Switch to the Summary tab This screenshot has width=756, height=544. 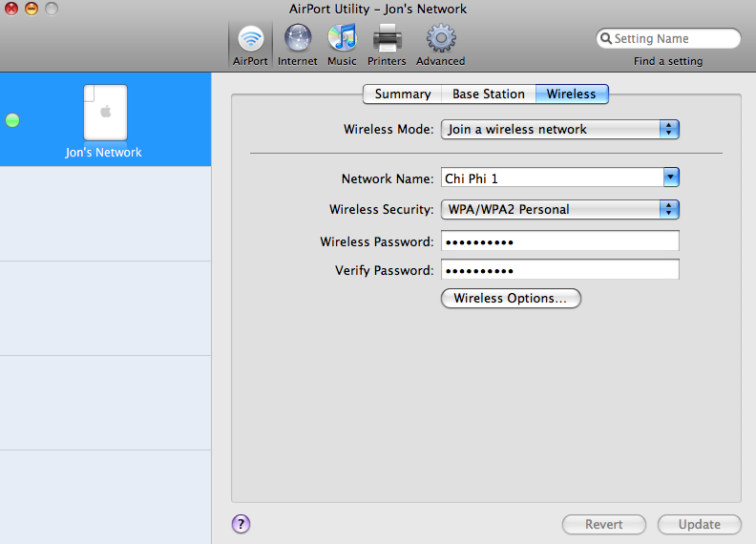402,94
